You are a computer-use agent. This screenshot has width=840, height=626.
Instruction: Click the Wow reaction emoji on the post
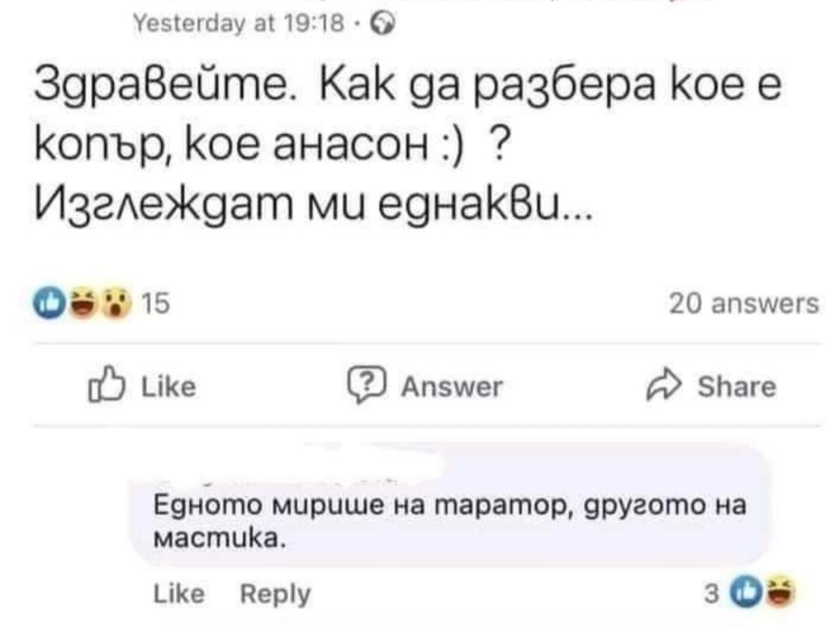click(115, 304)
